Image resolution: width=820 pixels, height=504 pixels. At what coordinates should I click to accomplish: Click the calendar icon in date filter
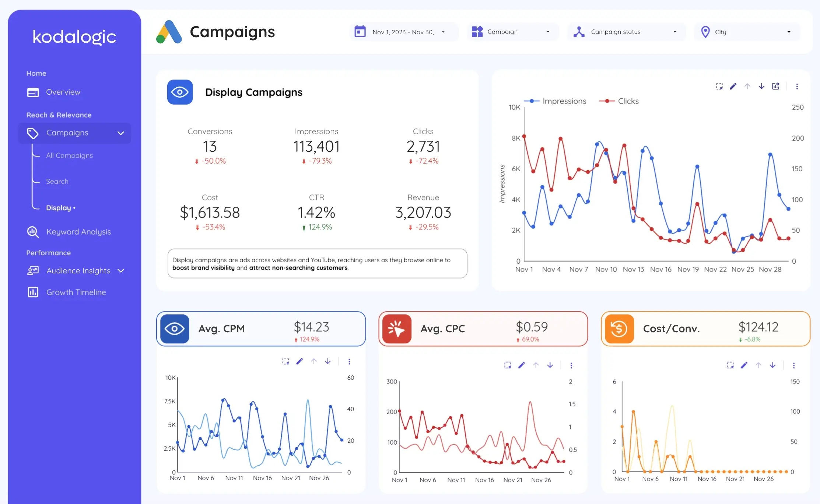360,32
